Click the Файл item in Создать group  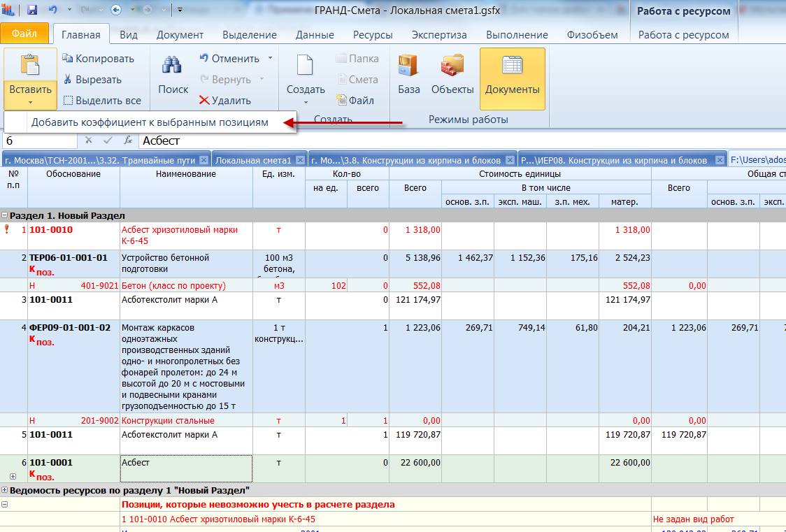pos(355,101)
